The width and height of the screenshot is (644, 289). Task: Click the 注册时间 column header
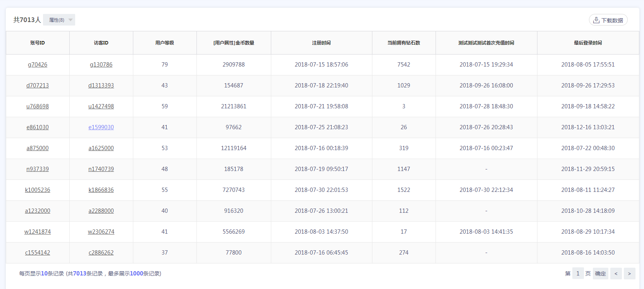point(321,43)
